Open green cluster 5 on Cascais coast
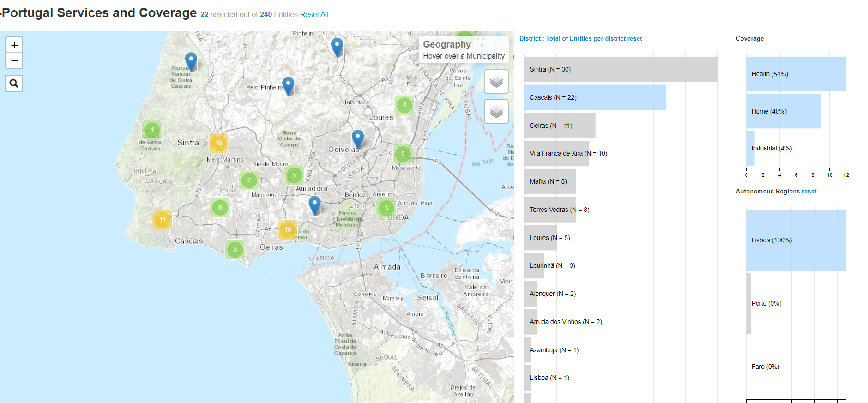 click(x=235, y=249)
